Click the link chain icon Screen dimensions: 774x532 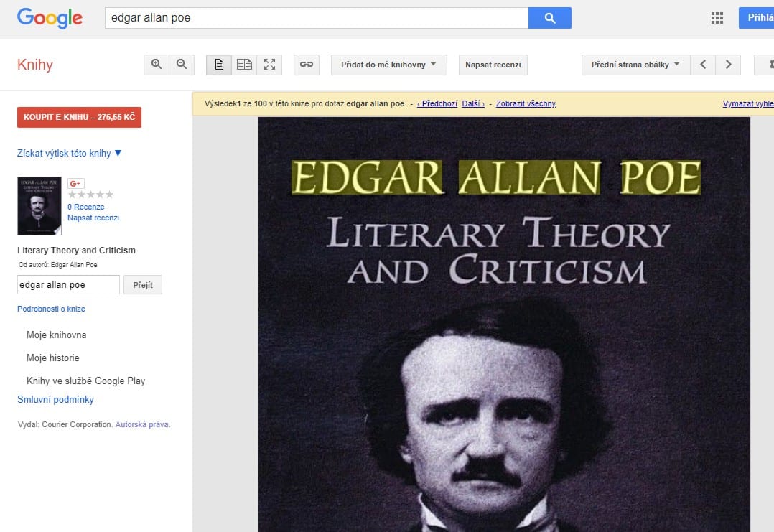coord(307,65)
